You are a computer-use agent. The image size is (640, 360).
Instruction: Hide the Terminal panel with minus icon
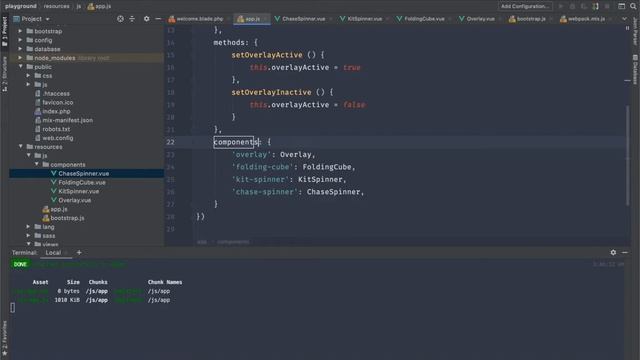(625, 253)
